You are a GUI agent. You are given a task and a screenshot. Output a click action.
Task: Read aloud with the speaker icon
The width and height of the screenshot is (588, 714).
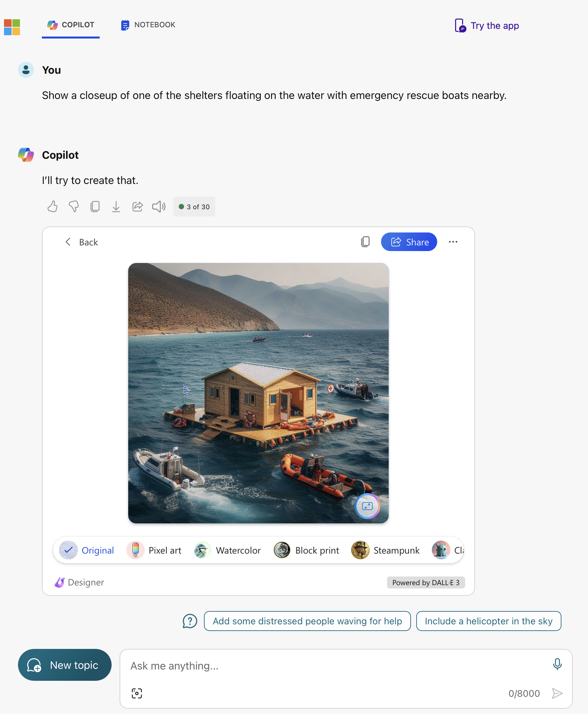[158, 207]
